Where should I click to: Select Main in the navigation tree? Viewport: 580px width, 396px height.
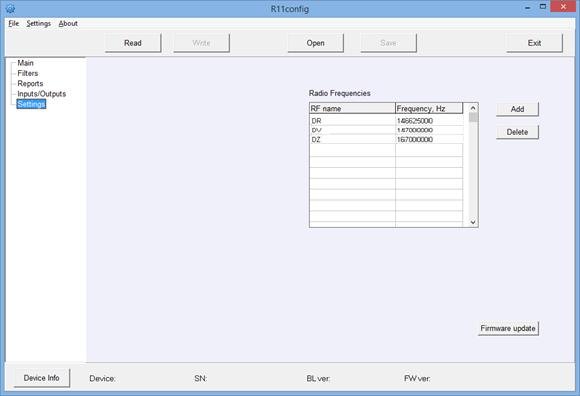click(x=26, y=63)
